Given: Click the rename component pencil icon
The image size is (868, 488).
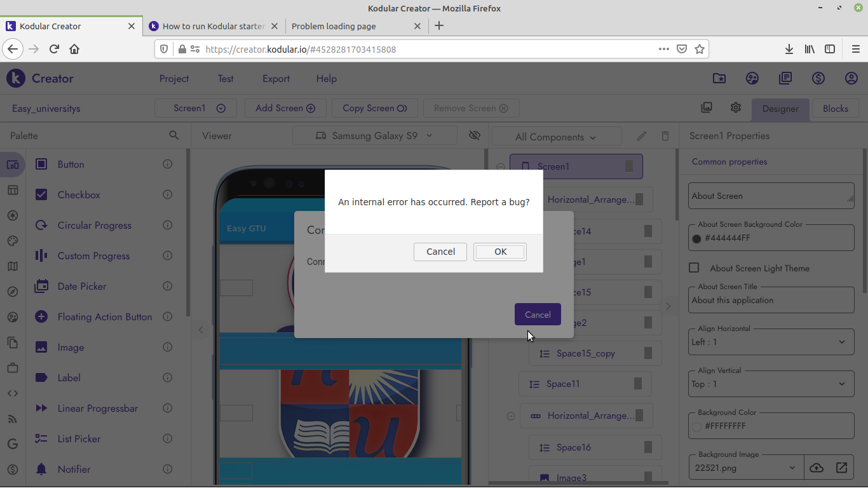Looking at the screenshot, I should (x=642, y=136).
